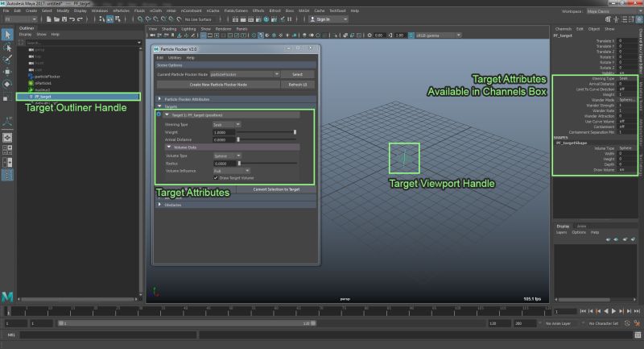Open Utilities menu in Particle Flocker
Viewport: 644px width, 349px height.
pos(175,57)
